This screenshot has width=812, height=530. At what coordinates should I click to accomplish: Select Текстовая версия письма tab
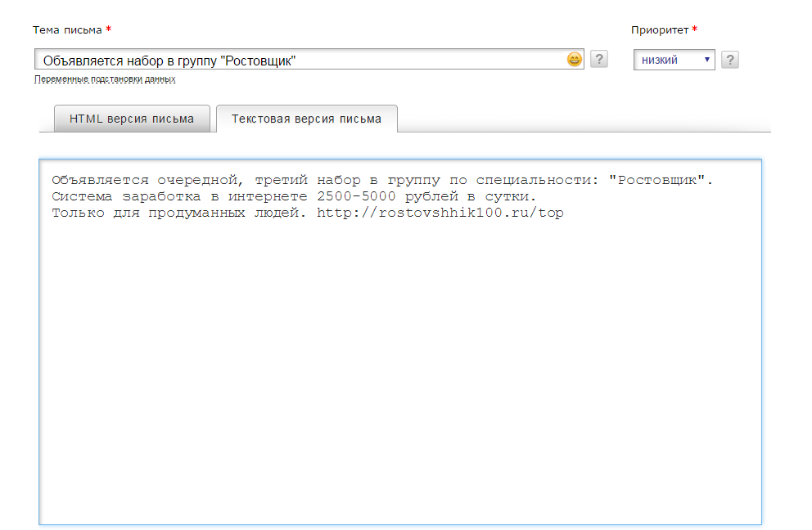(x=307, y=119)
